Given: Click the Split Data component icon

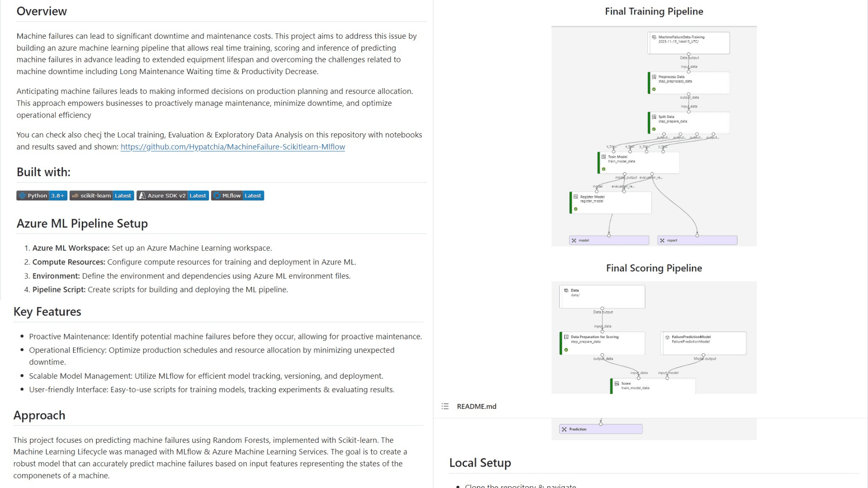Looking at the screenshot, I should pyautogui.click(x=654, y=117).
